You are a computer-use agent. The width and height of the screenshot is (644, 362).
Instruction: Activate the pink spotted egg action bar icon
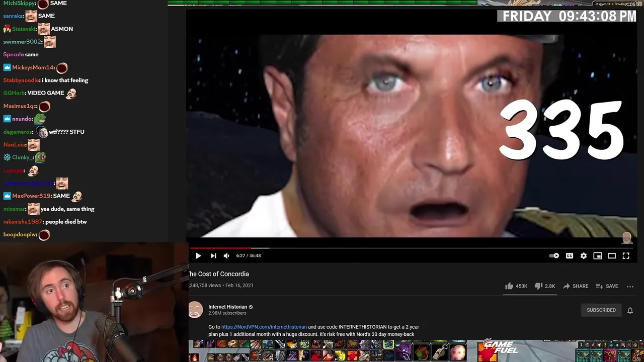pos(457,352)
